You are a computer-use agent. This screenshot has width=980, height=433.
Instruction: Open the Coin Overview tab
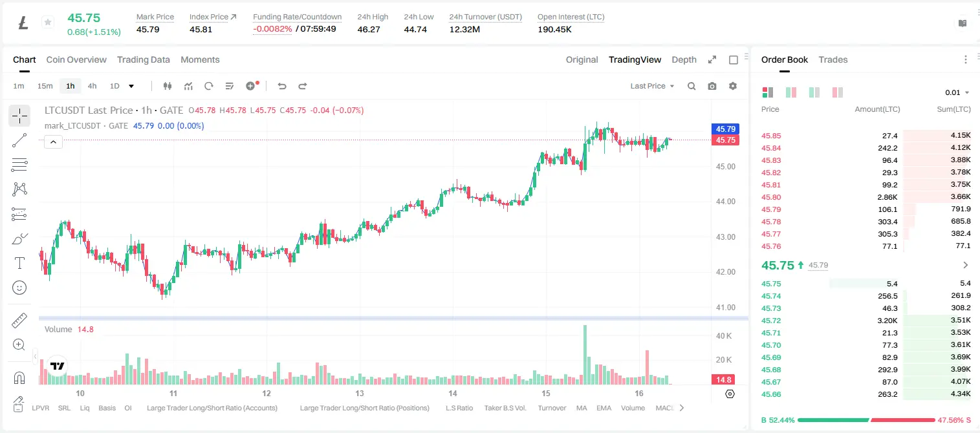76,59
